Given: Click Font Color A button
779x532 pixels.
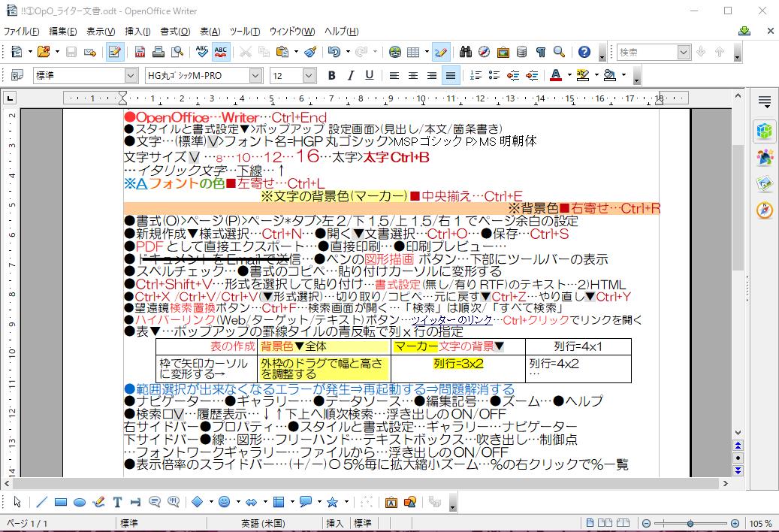Looking at the screenshot, I should [x=557, y=75].
